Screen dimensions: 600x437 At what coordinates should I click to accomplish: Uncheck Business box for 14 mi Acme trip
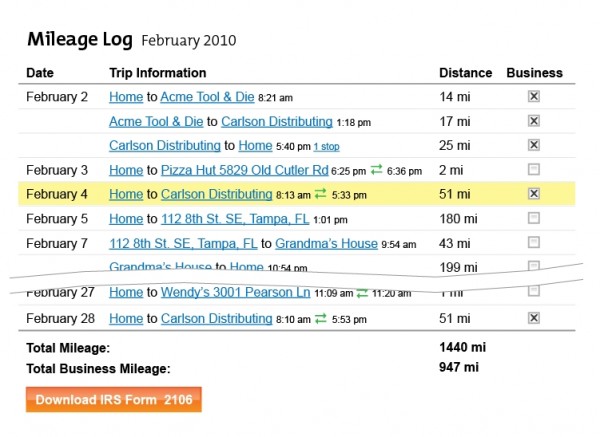tap(534, 96)
